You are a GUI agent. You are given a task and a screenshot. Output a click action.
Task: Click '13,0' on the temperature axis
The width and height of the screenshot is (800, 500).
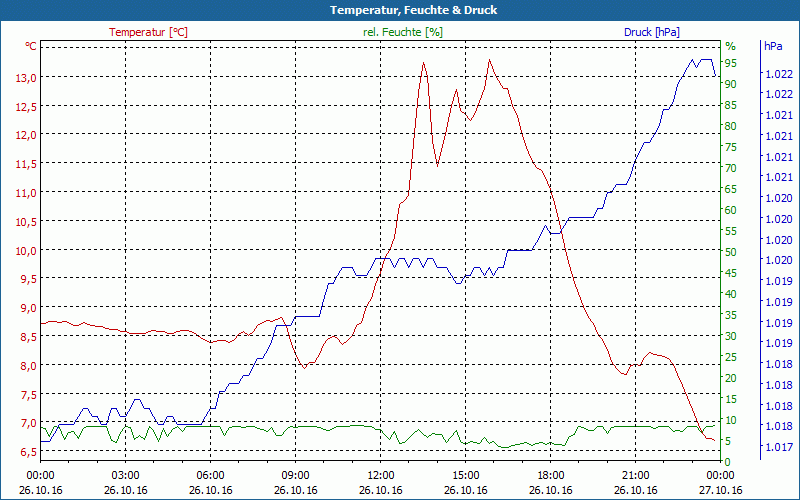tap(26, 78)
